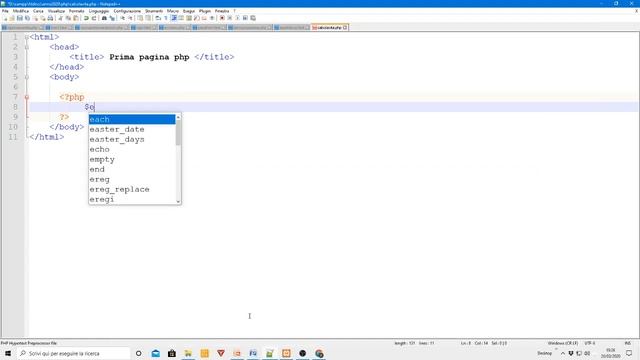The width and height of the screenshot is (640, 360).
Task: Click the Paste toolbar icon
Action: 76,18
